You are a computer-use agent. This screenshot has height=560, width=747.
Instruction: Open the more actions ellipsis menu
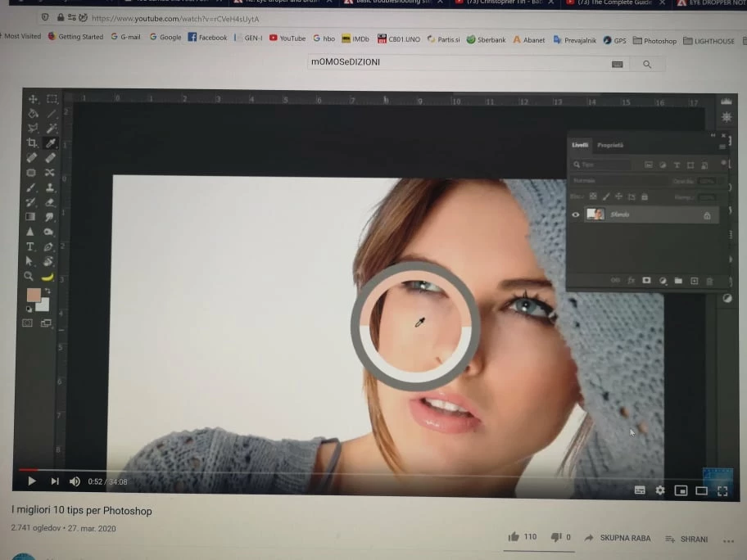pyautogui.click(x=728, y=540)
